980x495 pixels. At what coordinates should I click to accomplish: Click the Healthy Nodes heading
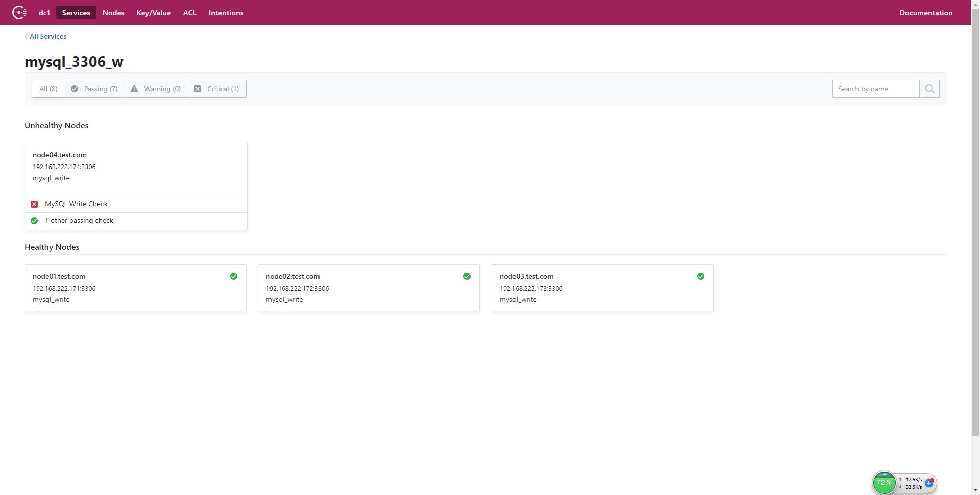(52, 247)
